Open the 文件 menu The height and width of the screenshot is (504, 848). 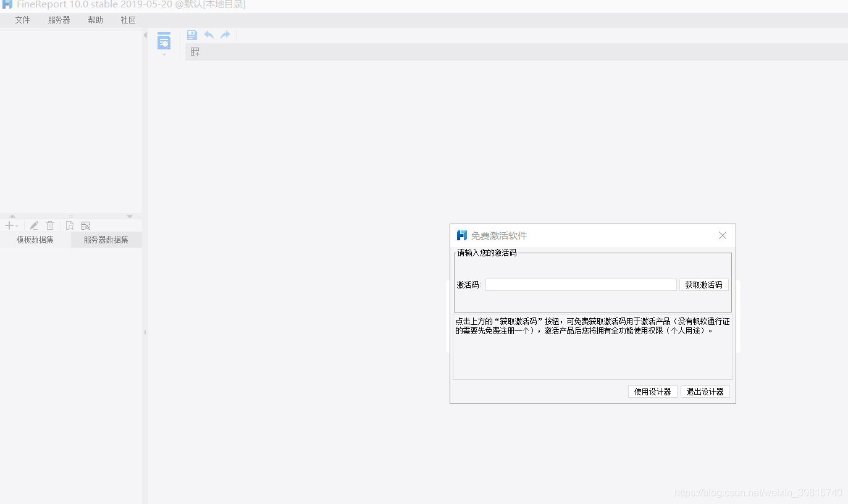pyautogui.click(x=23, y=20)
